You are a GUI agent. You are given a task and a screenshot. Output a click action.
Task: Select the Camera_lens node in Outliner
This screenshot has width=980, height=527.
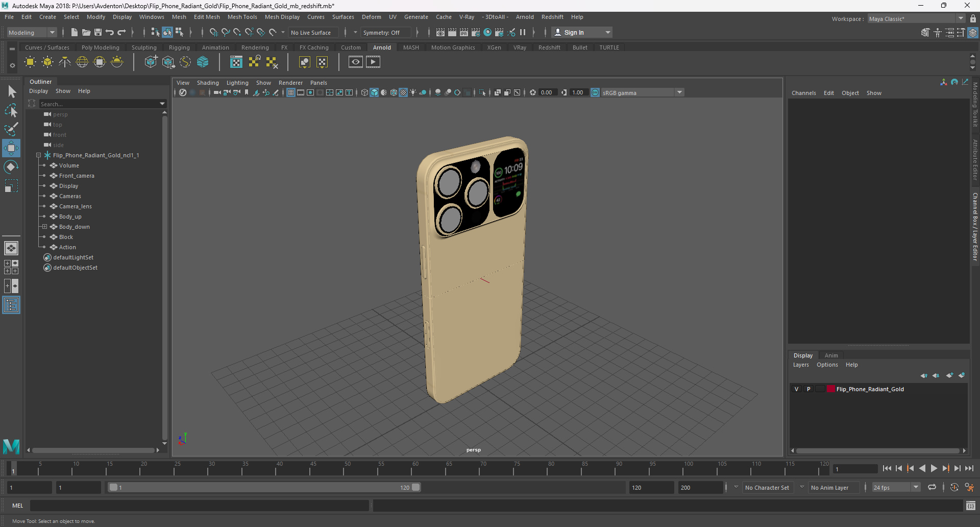[x=75, y=206]
